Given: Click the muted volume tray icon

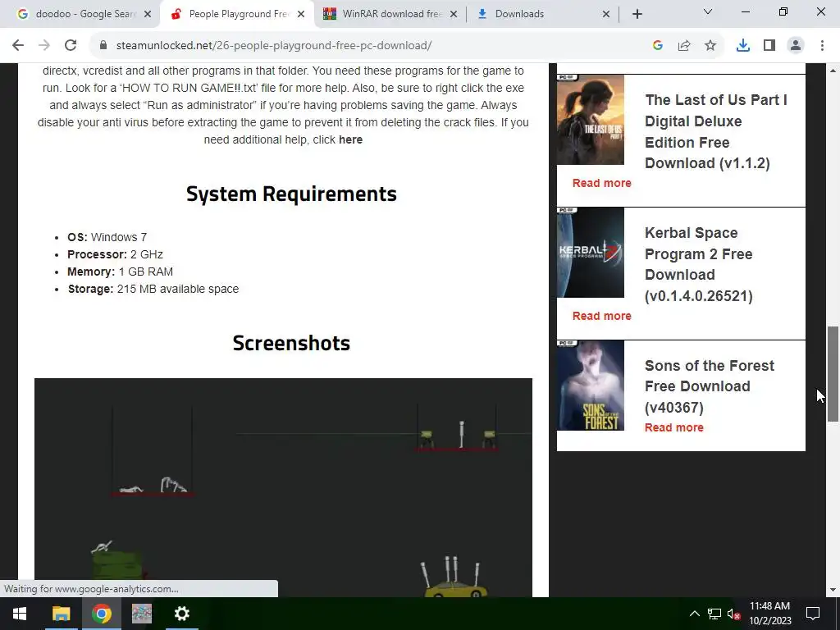Looking at the screenshot, I should coord(733,614).
